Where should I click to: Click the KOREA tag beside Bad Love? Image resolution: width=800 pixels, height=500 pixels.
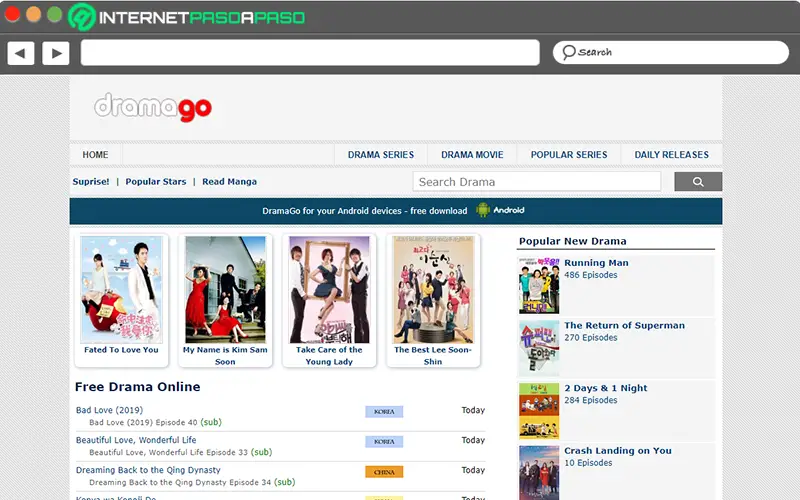384,412
